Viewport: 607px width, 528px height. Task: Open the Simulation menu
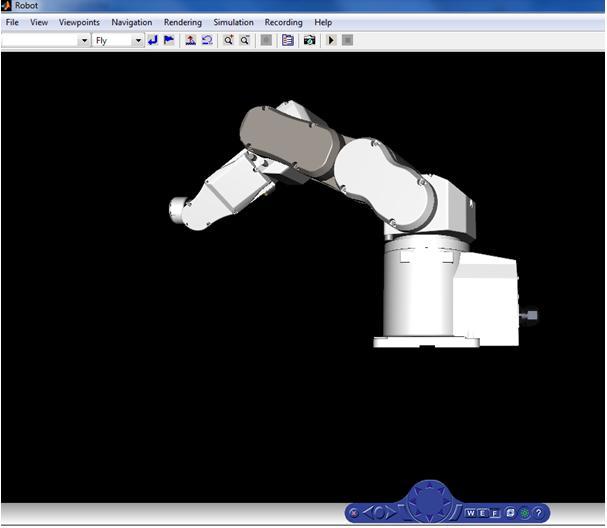pos(233,22)
